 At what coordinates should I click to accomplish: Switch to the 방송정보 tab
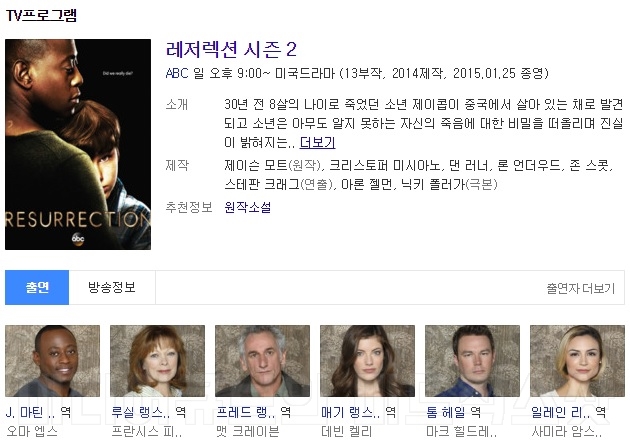[x=112, y=287]
